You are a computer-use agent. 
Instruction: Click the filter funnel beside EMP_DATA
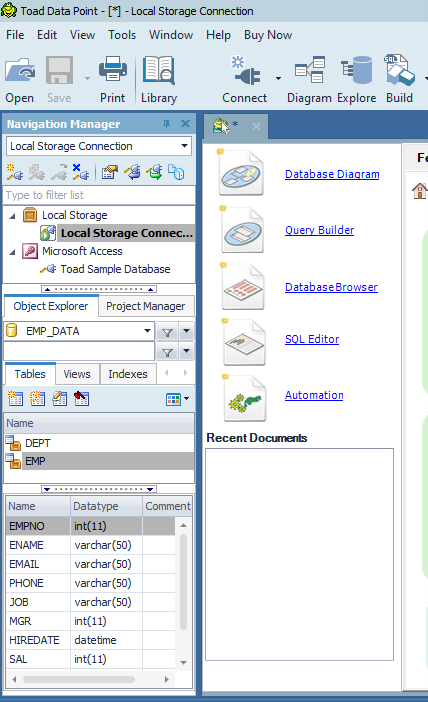tap(167, 332)
